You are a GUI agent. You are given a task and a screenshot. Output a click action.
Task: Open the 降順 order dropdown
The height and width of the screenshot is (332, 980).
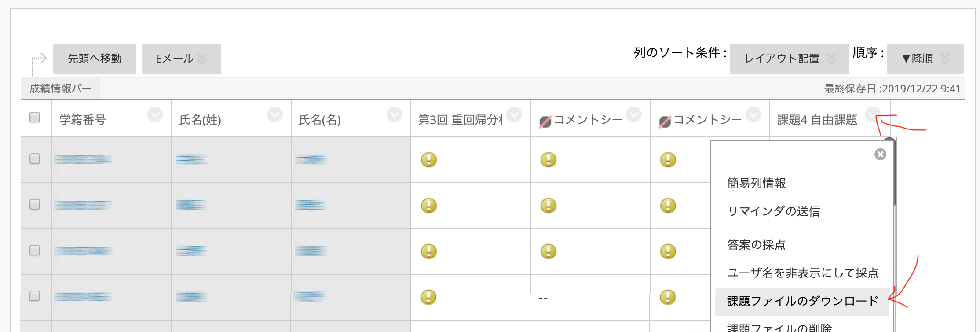[x=925, y=59]
